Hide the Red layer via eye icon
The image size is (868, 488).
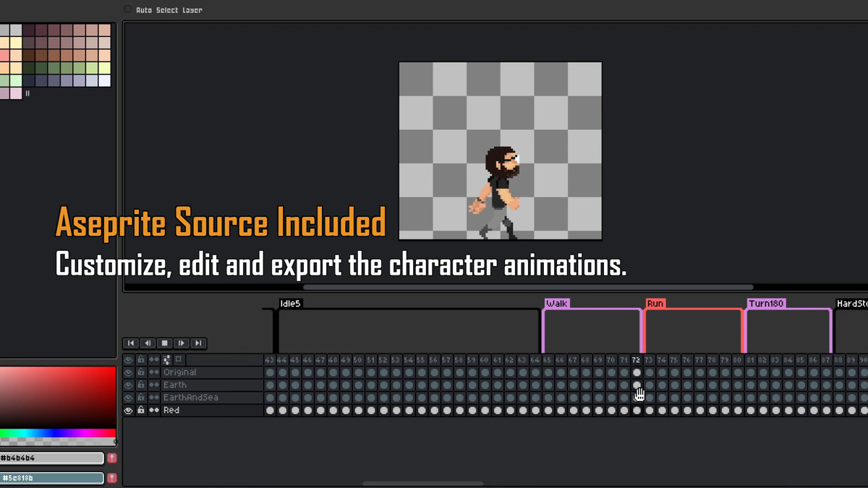point(129,410)
